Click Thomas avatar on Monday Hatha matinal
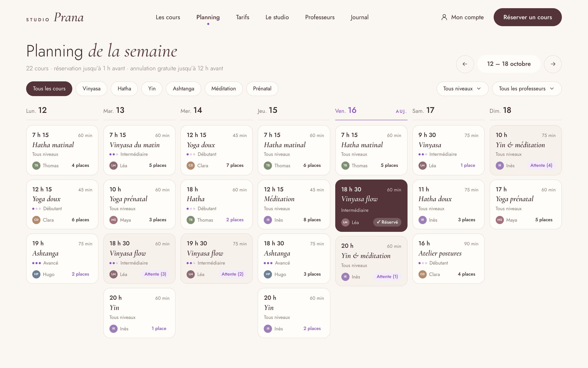588x368 pixels. 36,166
